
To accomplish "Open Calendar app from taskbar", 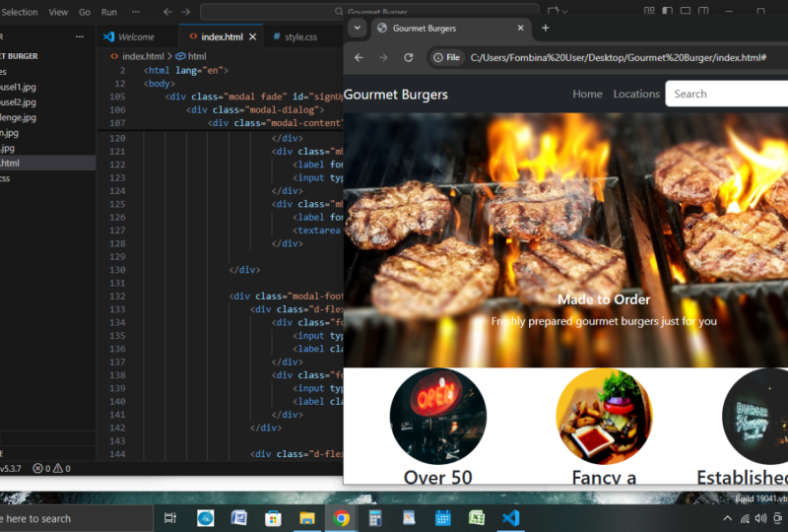I will (442, 518).
